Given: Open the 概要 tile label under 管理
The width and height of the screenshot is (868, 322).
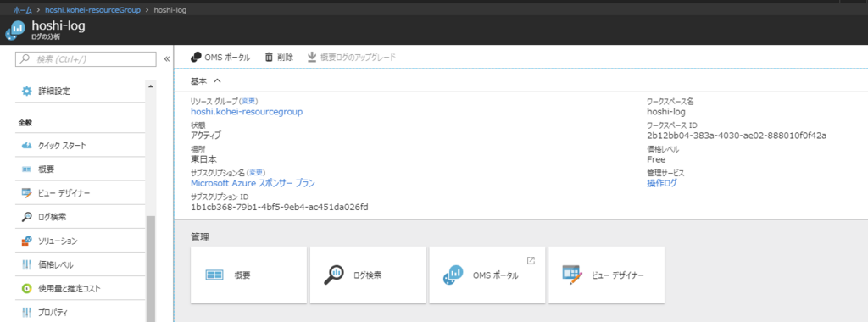Looking at the screenshot, I should pyautogui.click(x=242, y=275).
